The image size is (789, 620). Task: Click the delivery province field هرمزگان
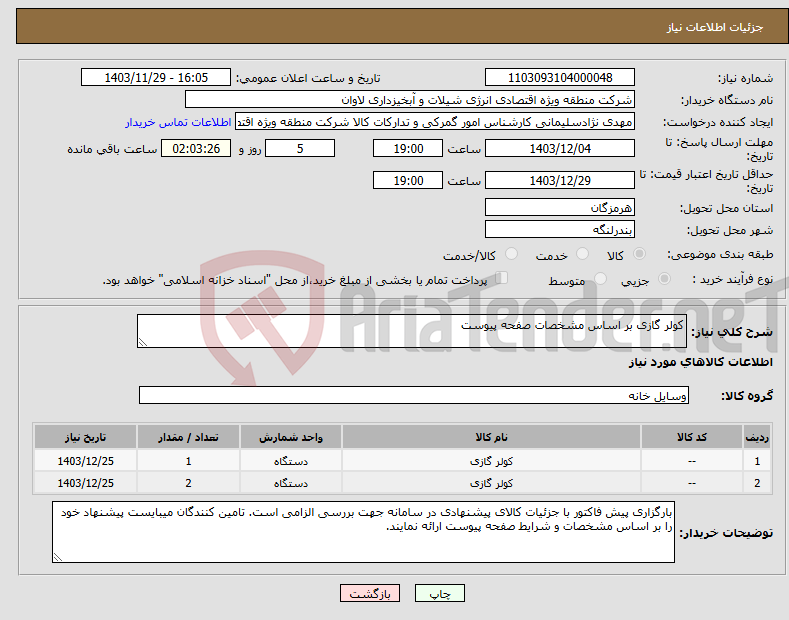560,207
